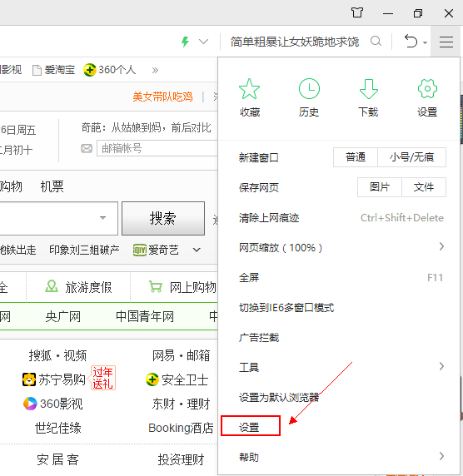The height and width of the screenshot is (476, 463).
Task: Click the mail envelope icon
Action: click(87, 148)
